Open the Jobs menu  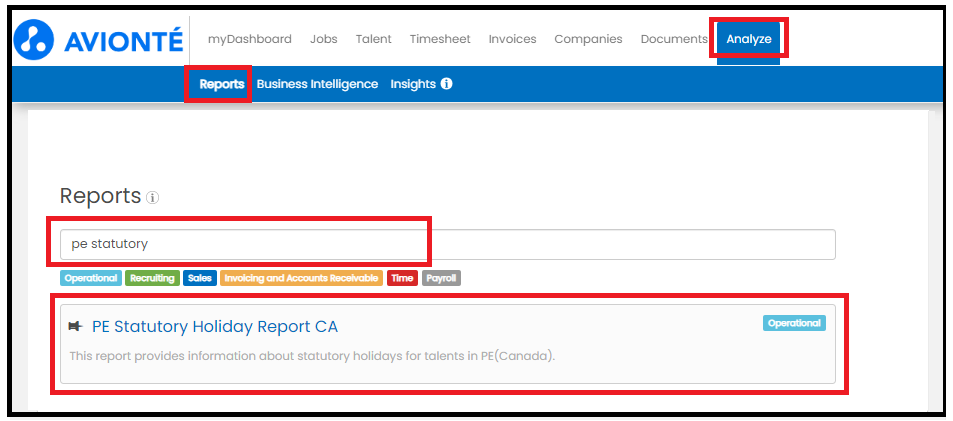click(324, 39)
